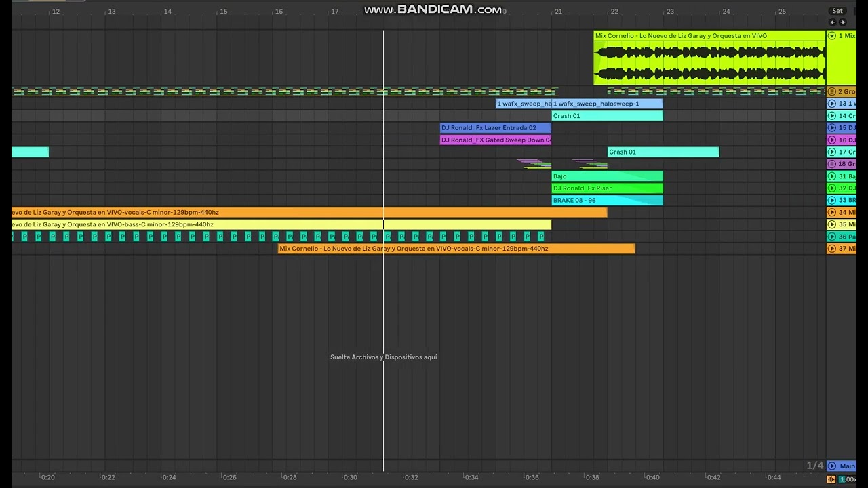Viewport: 868px width, 488px height.
Task: Unfold track 35 Mix bass arrow
Action: coord(832,224)
